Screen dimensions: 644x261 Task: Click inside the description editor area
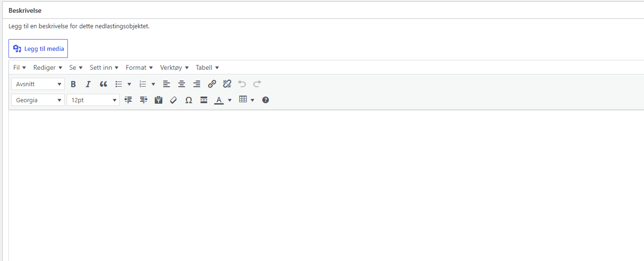point(326,185)
